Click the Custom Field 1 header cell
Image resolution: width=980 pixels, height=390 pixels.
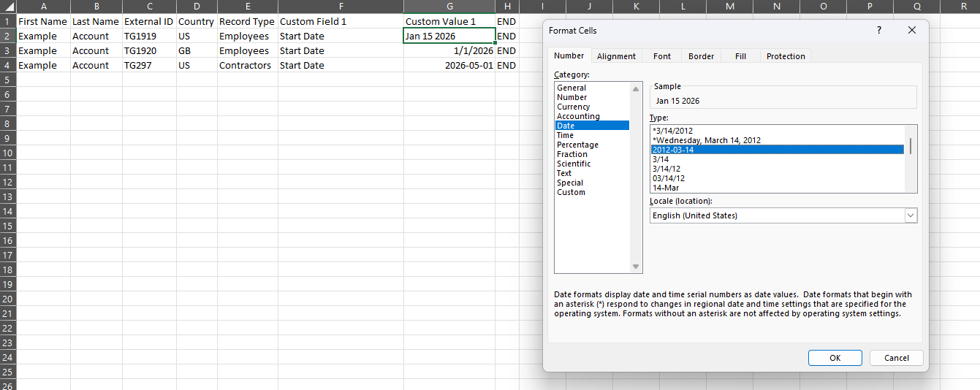(341, 21)
